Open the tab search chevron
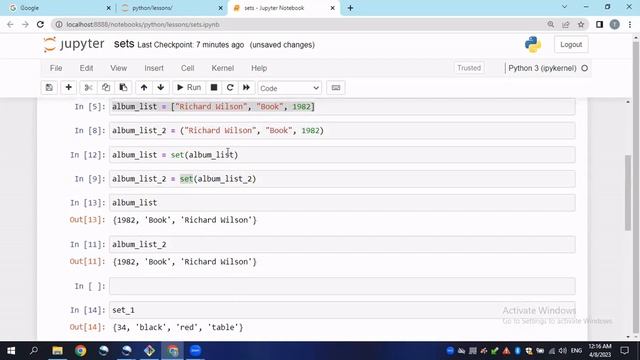The image size is (640, 360). [564, 7]
